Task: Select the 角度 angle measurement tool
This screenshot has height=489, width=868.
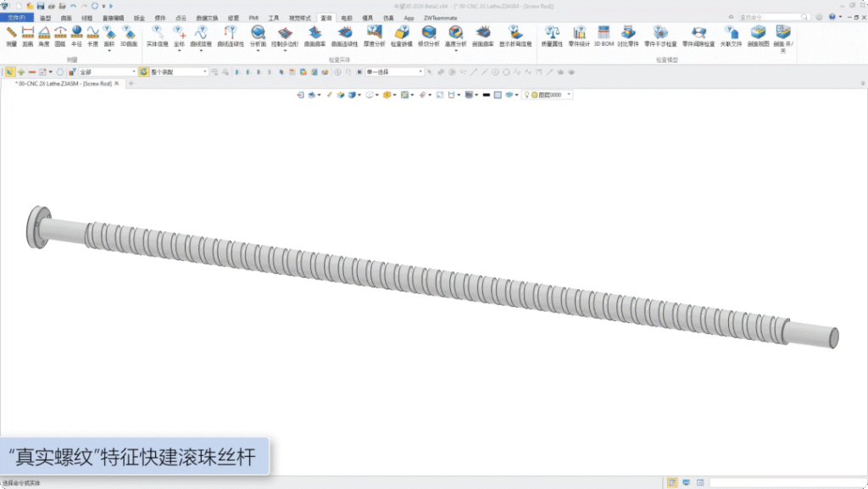Action: coord(43,35)
